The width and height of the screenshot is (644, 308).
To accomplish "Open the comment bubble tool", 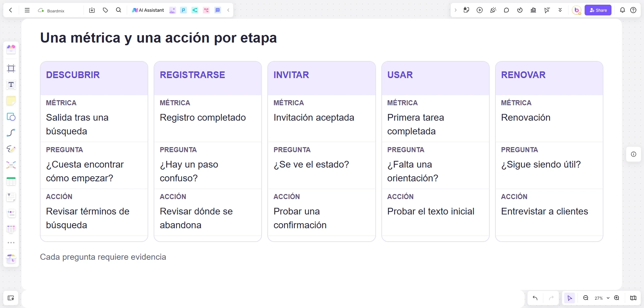I will [506, 10].
